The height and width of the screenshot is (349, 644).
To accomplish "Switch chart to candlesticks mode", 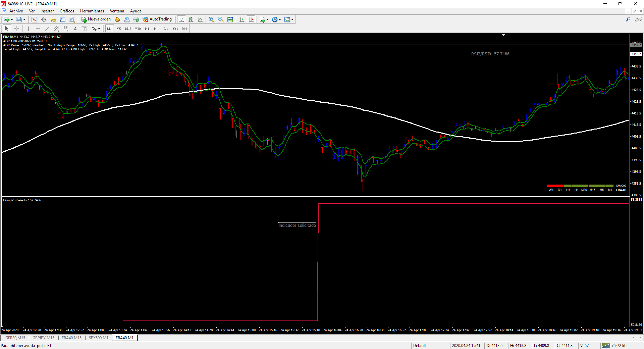I will click(191, 19).
